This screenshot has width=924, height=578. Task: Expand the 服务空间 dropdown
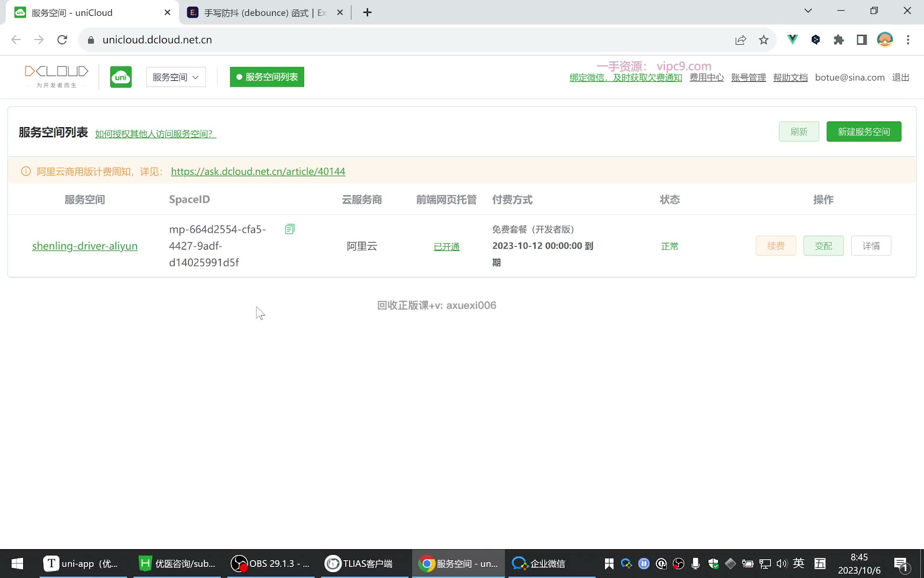[x=176, y=77]
